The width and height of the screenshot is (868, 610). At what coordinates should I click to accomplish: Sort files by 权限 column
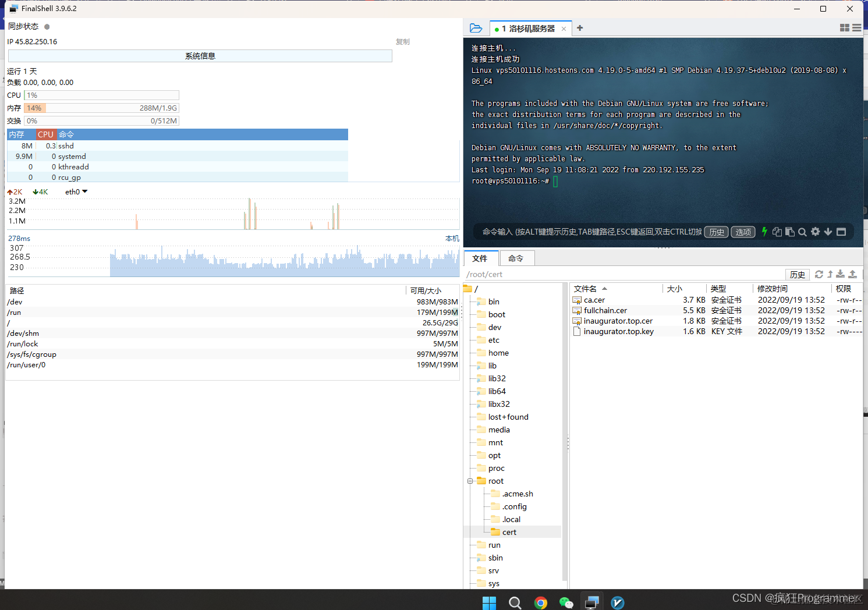(x=847, y=289)
